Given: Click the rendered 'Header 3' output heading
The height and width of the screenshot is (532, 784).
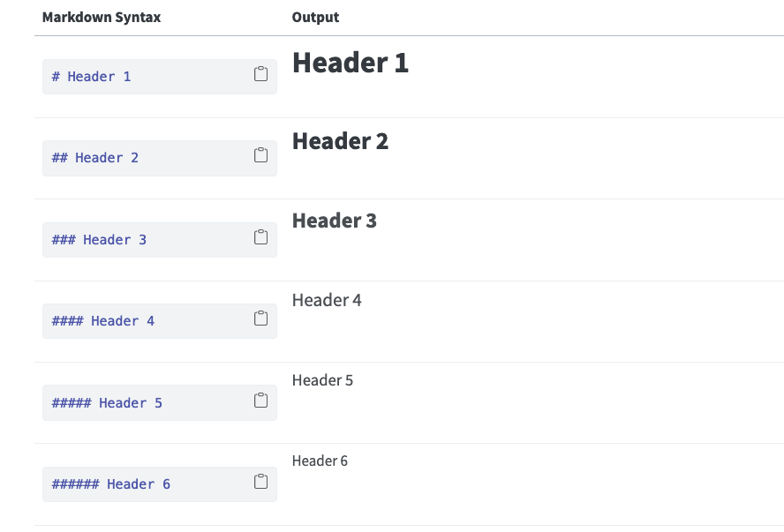Looking at the screenshot, I should pos(335,221).
